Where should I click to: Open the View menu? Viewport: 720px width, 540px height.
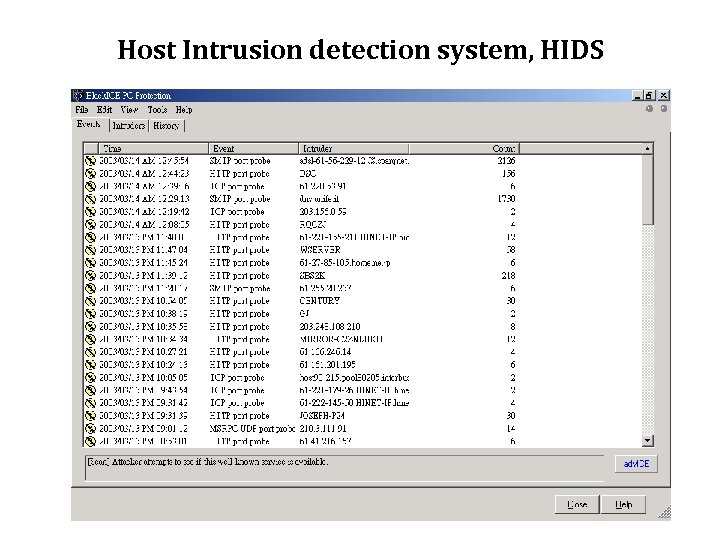tap(129, 110)
